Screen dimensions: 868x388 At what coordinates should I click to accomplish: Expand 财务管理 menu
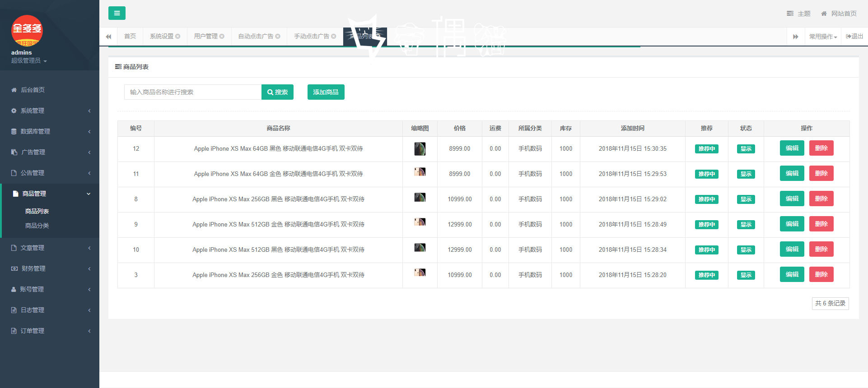point(50,268)
